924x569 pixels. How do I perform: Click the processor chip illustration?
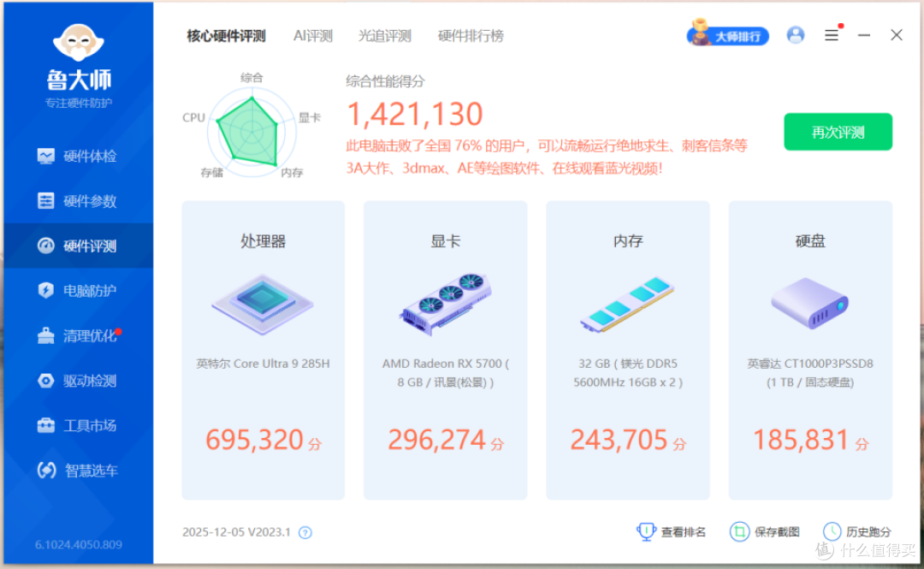click(x=263, y=304)
